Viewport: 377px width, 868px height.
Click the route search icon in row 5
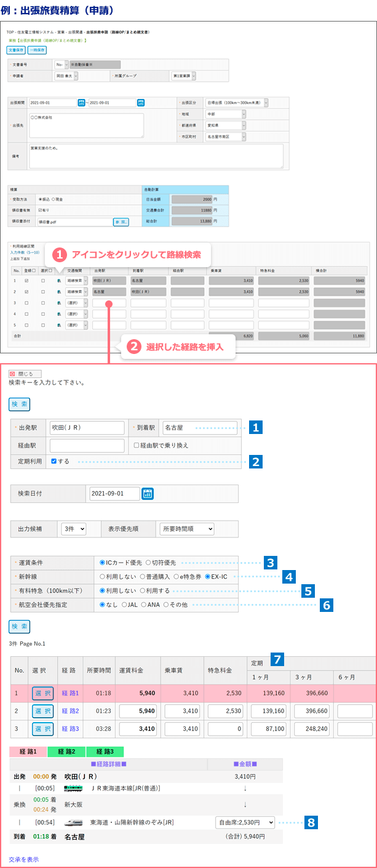pyautogui.click(x=59, y=324)
